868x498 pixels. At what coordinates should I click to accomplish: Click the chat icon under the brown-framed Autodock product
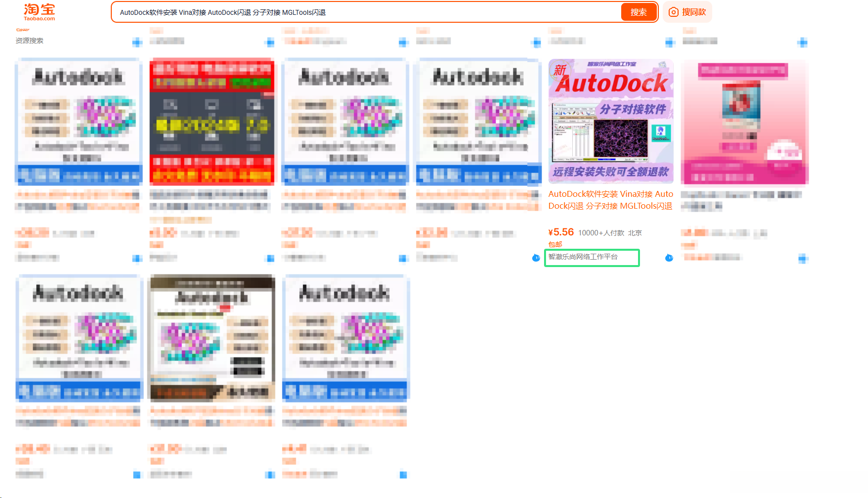270,475
